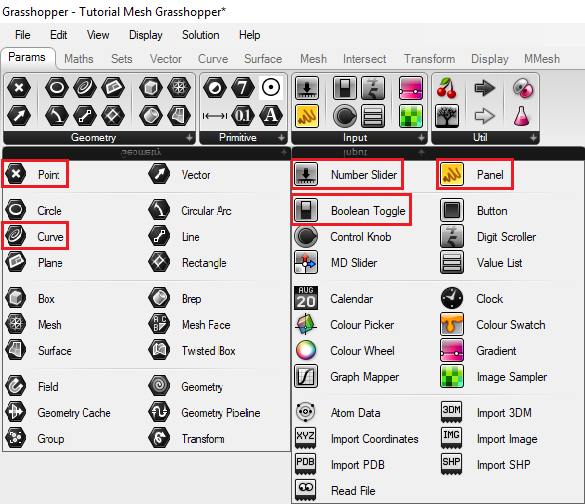The width and height of the screenshot is (585, 504).
Task: Select the Button input component
Action: click(x=474, y=210)
